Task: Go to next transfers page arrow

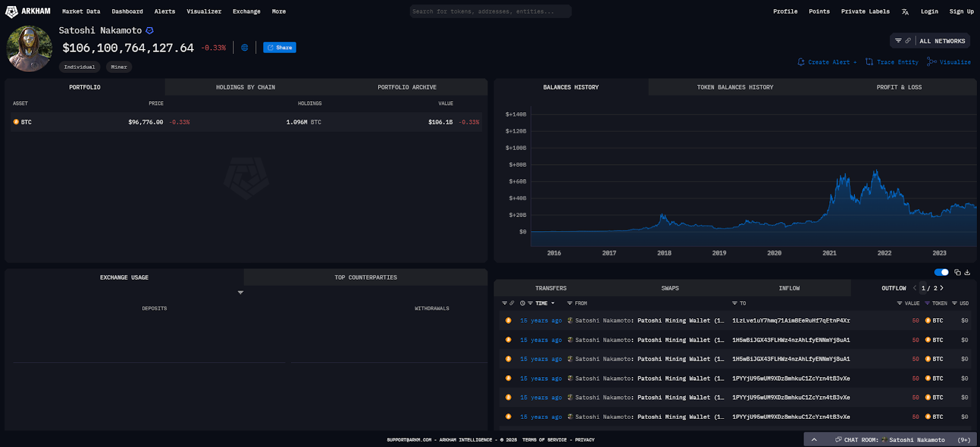Action: pyautogui.click(x=942, y=288)
